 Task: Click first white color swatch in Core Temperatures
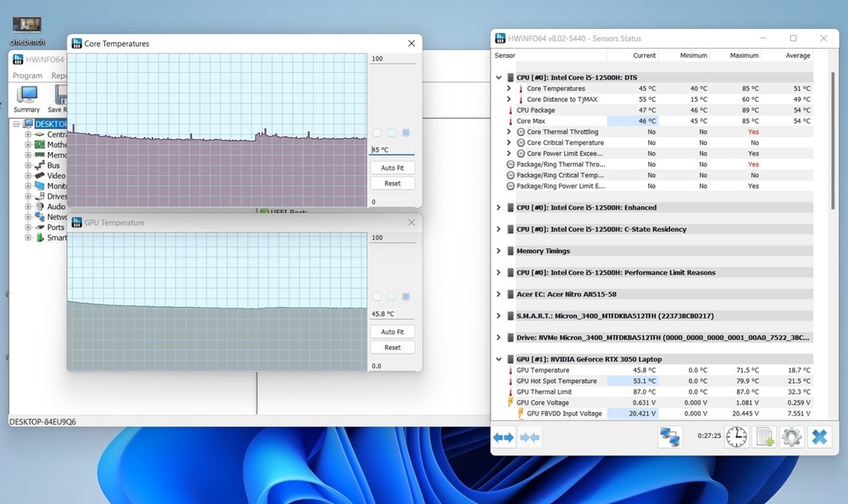click(x=377, y=132)
